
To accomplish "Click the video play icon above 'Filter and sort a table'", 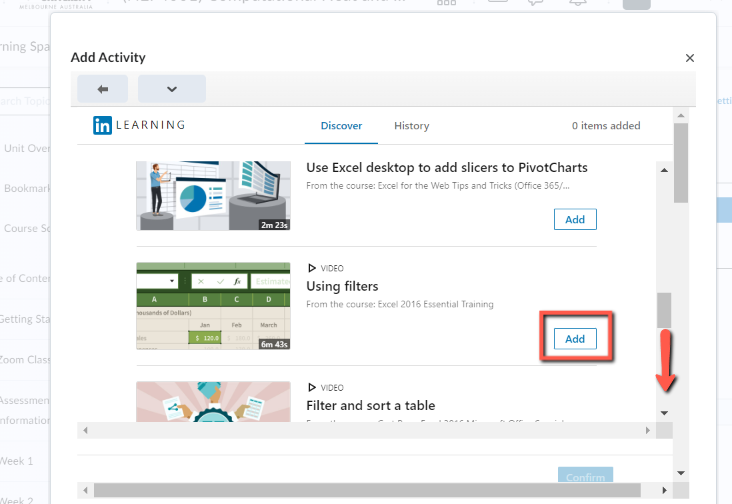I will [x=312, y=387].
